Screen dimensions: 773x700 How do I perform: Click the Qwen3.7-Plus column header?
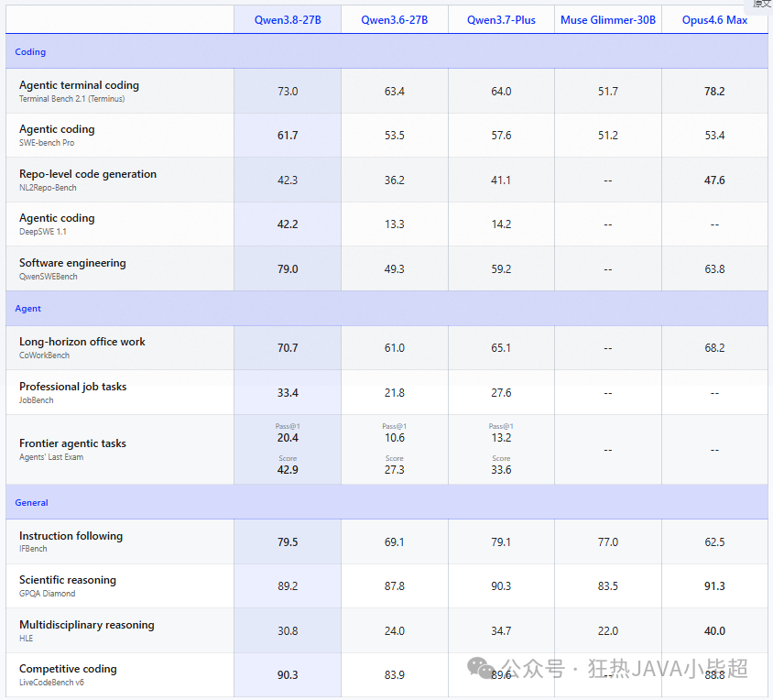pos(501,20)
